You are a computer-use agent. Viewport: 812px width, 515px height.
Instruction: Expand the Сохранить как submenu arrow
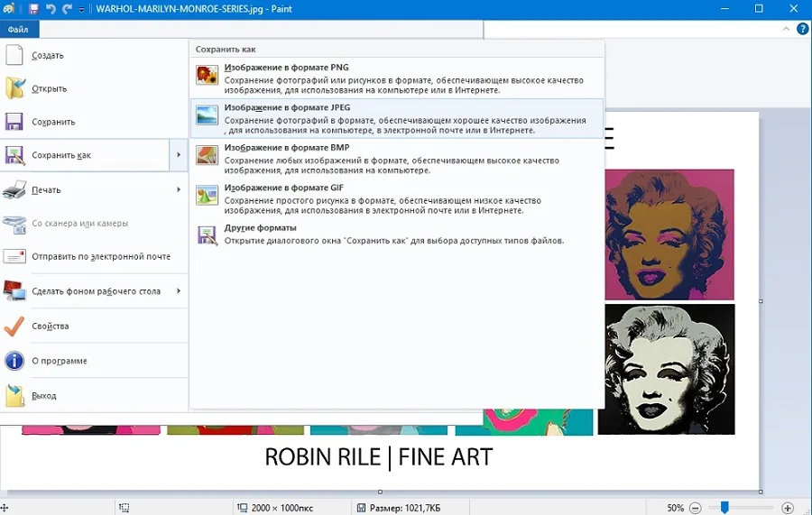179,155
